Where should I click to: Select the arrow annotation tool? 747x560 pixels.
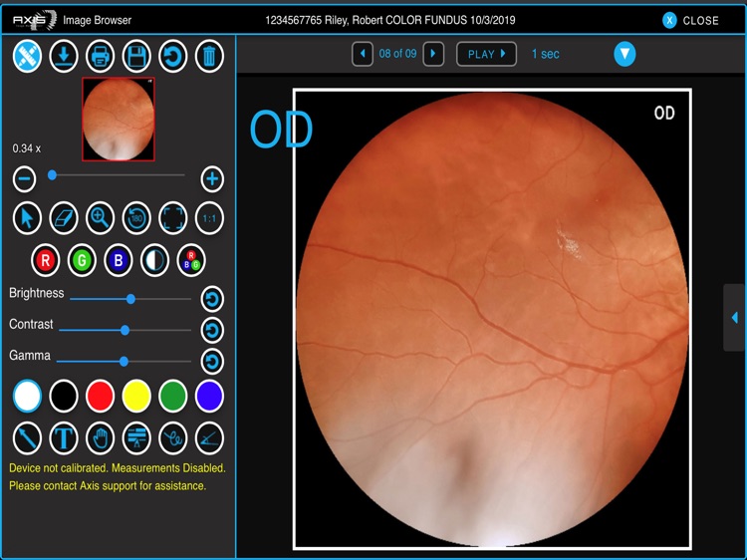pos(27,438)
